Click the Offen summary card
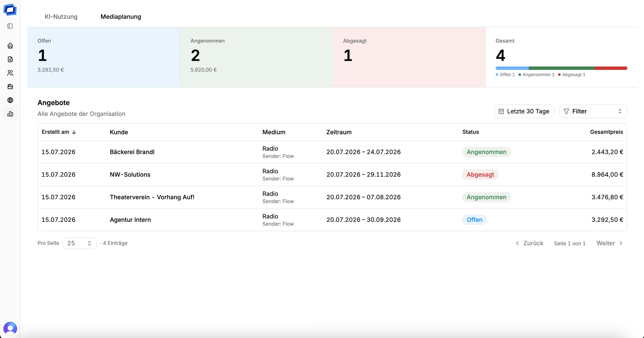This screenshot has height=338, width=644. (x=104, y=57)
